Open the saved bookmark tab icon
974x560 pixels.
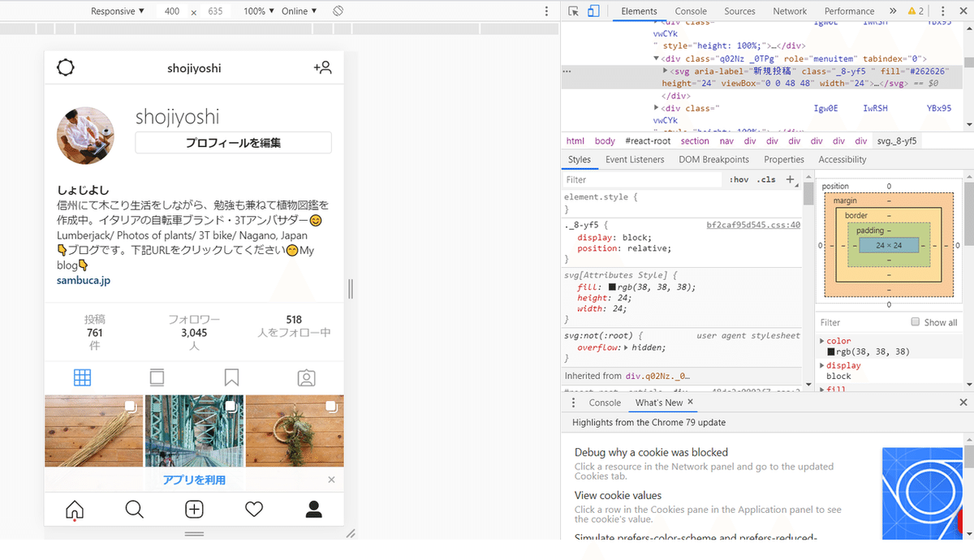231,377
